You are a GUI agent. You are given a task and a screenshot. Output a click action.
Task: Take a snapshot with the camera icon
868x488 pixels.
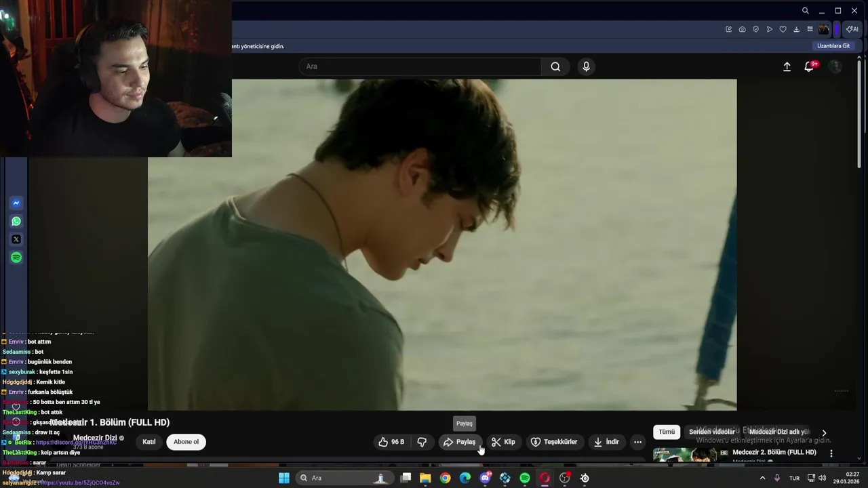742,29
